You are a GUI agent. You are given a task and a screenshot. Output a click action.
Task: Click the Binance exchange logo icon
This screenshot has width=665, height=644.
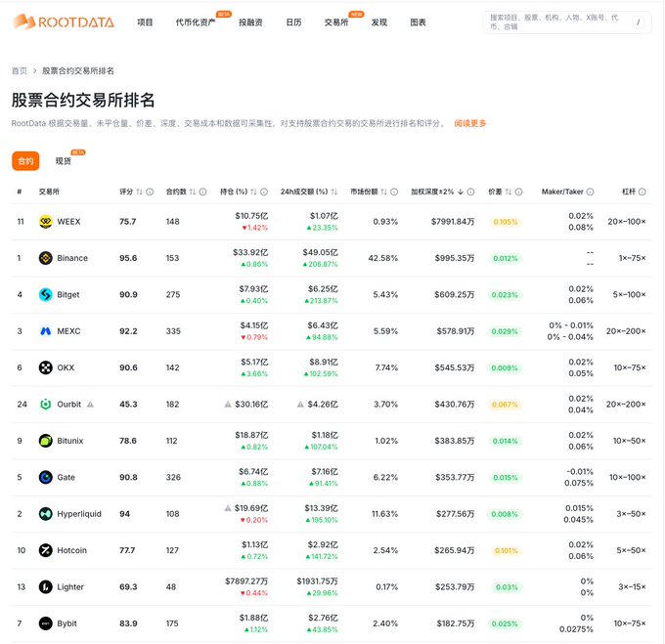click(x=45, y=258)
